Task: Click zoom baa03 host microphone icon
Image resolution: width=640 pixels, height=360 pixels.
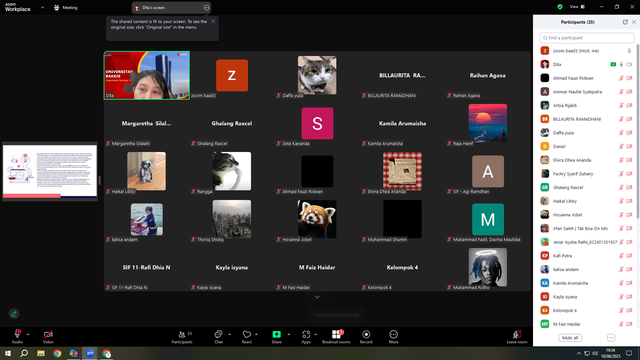Action: pos(629,51)
